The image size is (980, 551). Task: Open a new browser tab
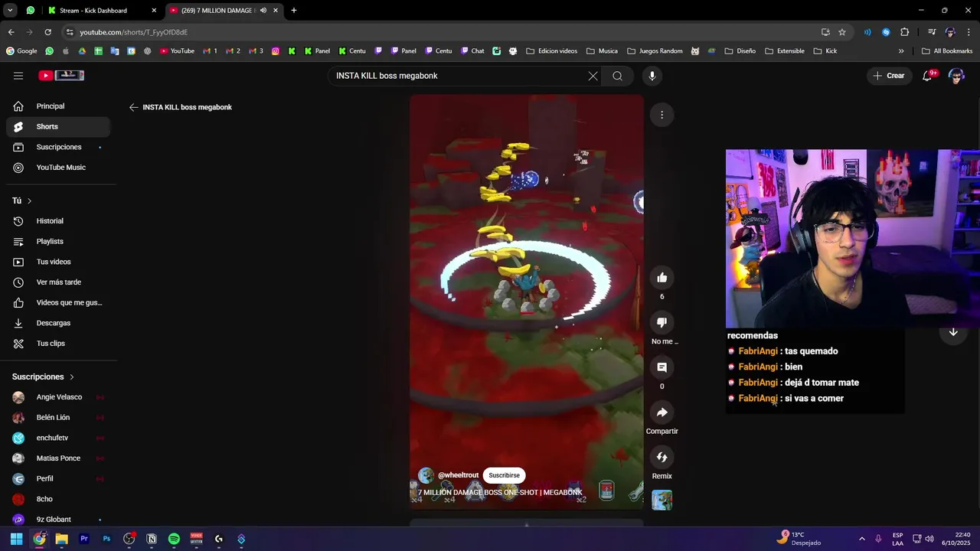tap(294, 11)
